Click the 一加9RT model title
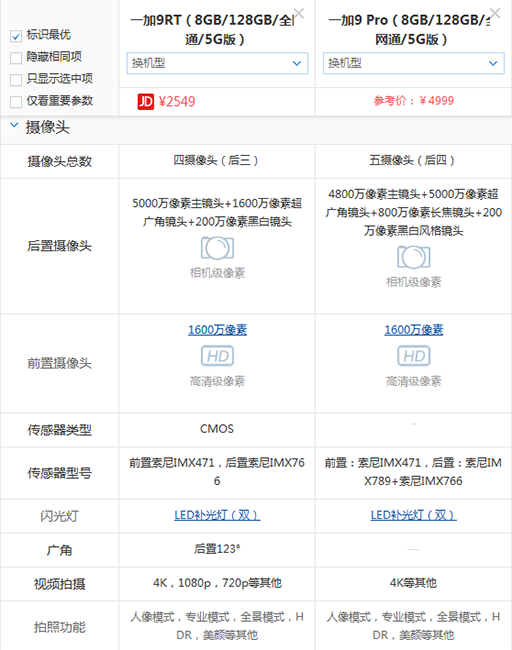The height and width of the screenshot is (650, 512). click(212, 29)
